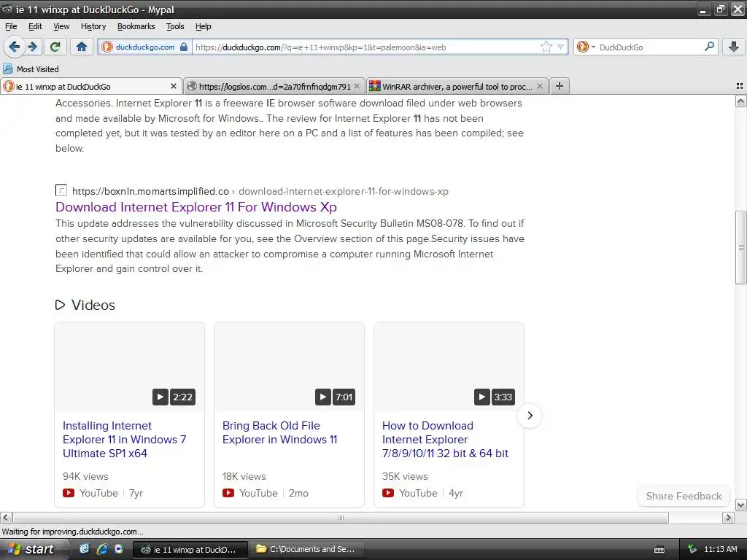Open a new tab with plus button

point(560,86)
